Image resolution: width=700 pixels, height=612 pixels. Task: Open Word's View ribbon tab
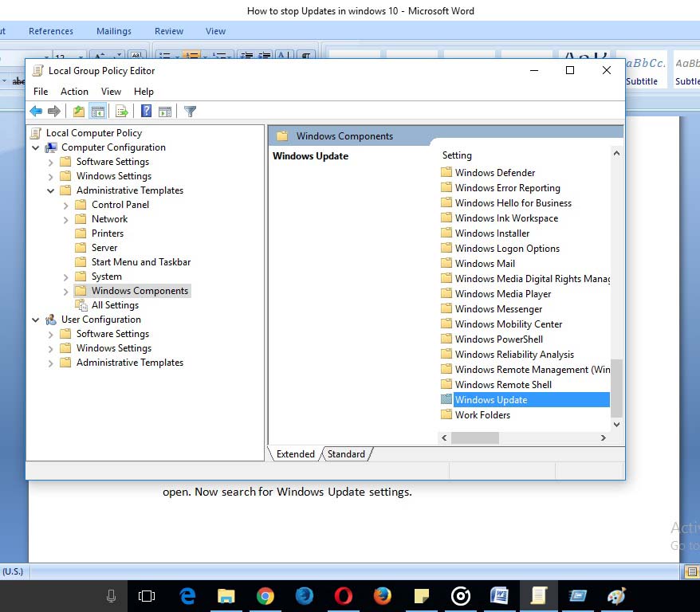(215, 31)
